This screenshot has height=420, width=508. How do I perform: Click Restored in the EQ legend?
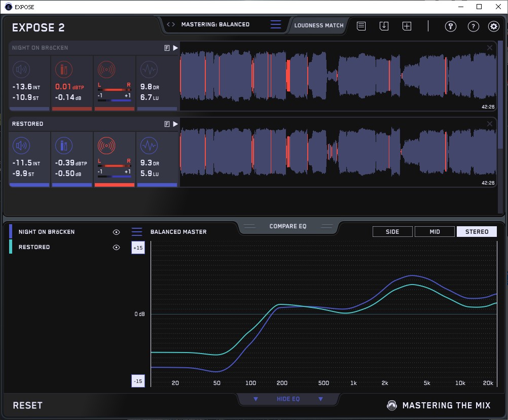click(34, 247)
